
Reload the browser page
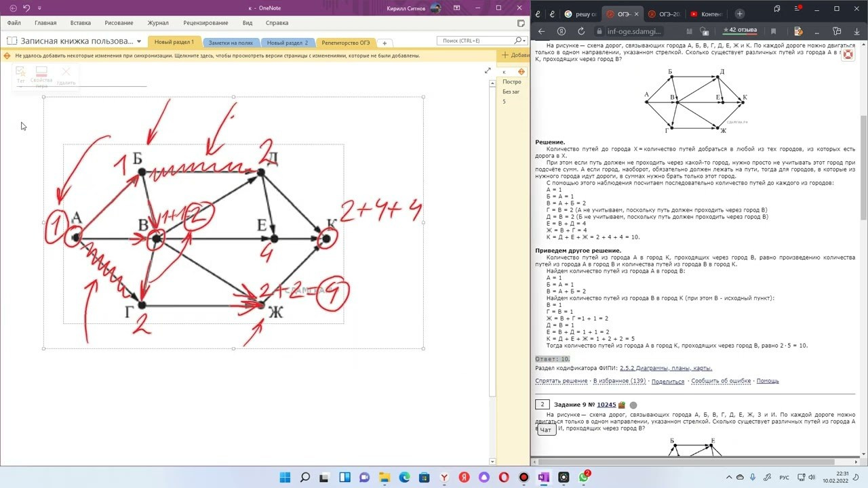581,31
